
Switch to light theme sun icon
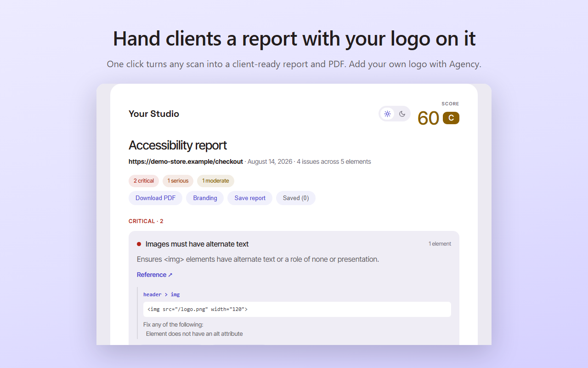coord(387,114)
